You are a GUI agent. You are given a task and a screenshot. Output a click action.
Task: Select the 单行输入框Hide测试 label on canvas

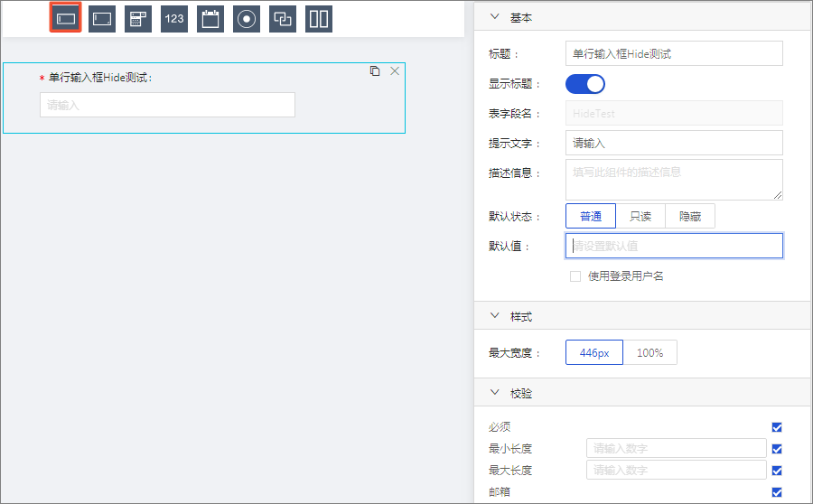(100, 78)
